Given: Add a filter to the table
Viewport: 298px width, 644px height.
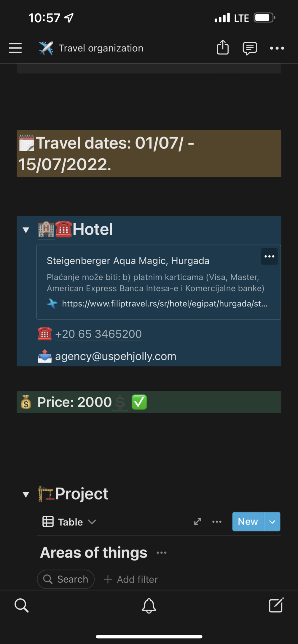Looking at the screenshot, I should point(131,579).
